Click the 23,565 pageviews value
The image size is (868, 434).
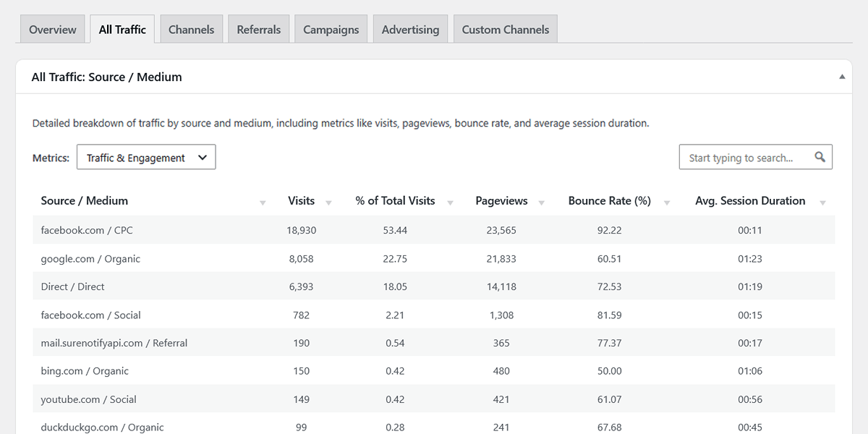coord(501,230)
